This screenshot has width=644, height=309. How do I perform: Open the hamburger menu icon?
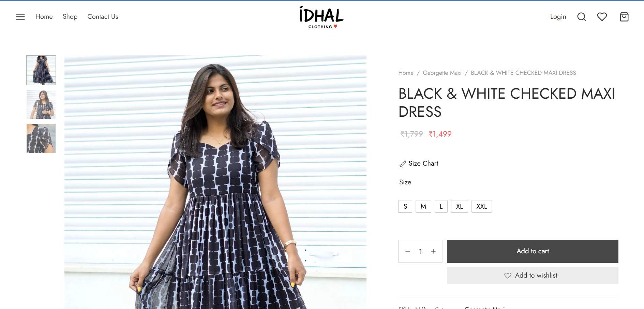[x=20, y=17]
